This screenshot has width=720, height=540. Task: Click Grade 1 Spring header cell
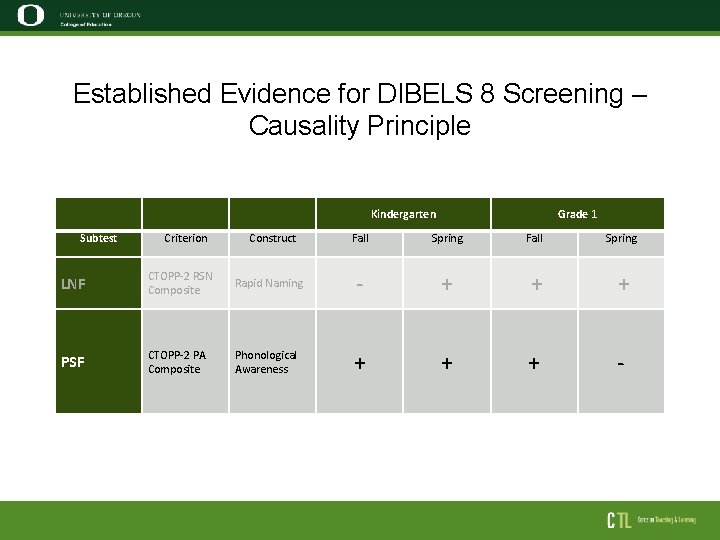(621, 244)
